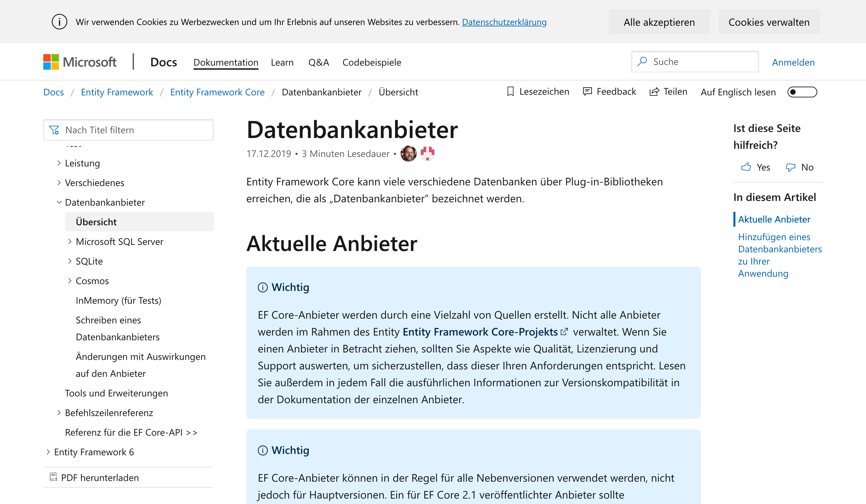Viewport: 866px width, 504px height.
Task: Click the Microsoft logo
Action: [x=80, y=62]
